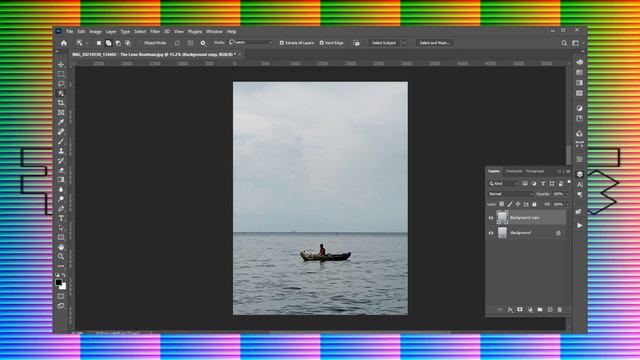640x360 pixels.
Task: Open the Search icon in options bar
Action: point(564,43)
